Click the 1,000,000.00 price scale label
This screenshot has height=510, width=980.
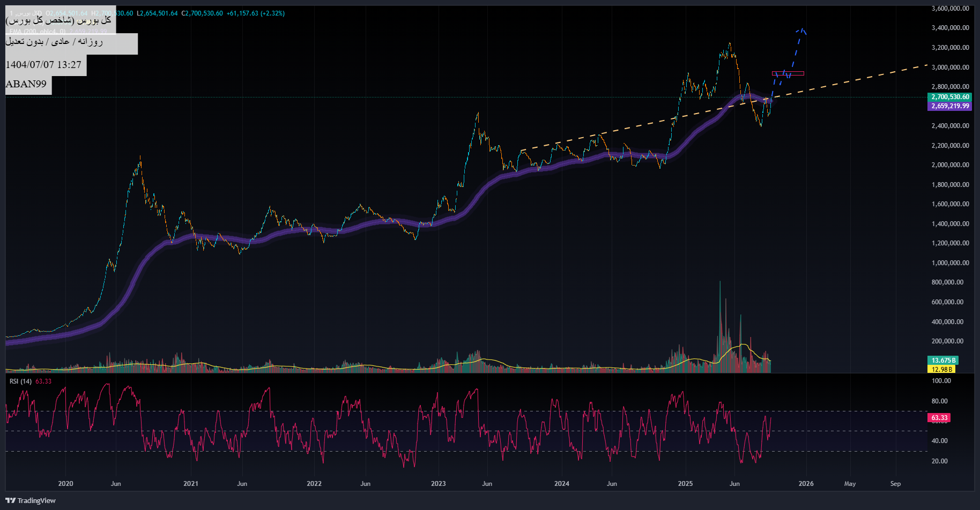click(x=950, y=263)
